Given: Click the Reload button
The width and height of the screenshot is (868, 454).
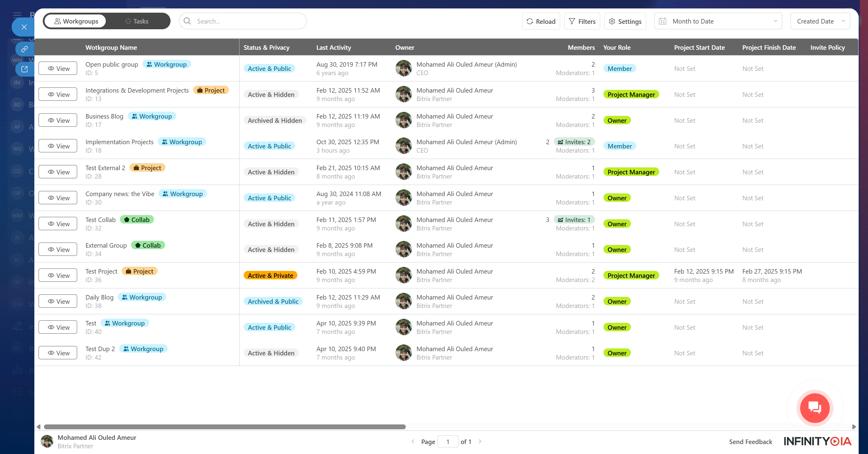Looking at the screenshot, I should pos(541,21).
